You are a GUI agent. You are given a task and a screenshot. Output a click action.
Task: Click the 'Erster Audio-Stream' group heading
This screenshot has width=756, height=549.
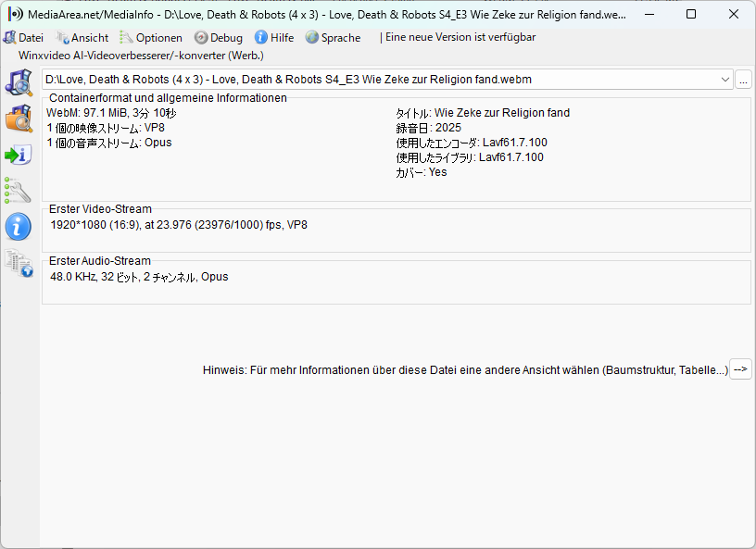pos(100,261)
